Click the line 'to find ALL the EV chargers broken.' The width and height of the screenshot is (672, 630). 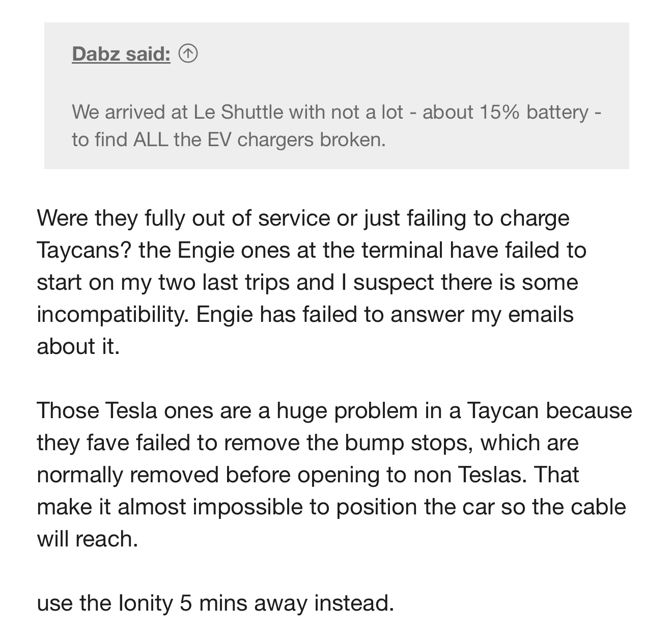click(229, 139)
